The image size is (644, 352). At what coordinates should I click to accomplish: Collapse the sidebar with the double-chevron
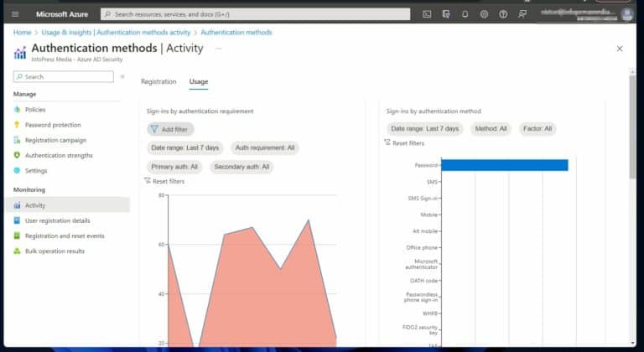(x=122, y=77)
